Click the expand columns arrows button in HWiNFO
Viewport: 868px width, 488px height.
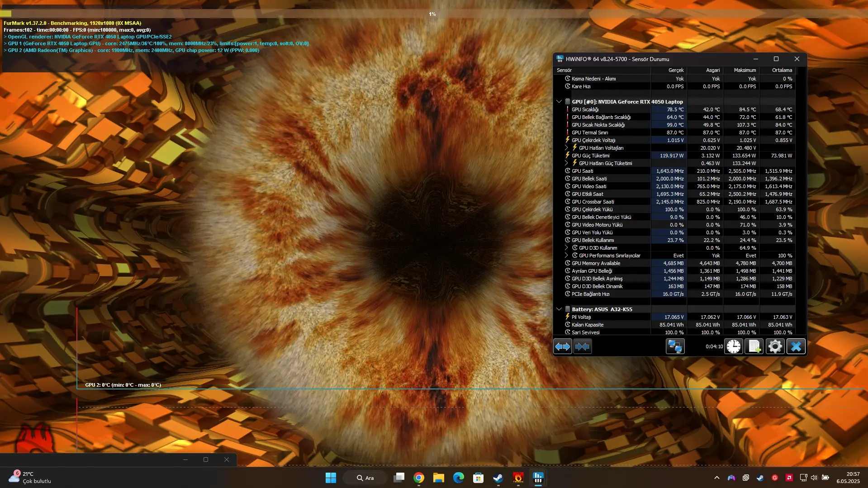[x=563, y=346]
